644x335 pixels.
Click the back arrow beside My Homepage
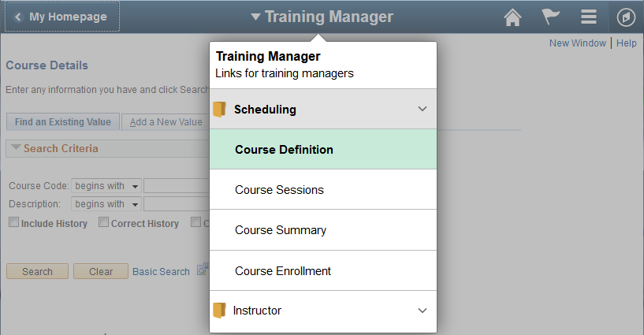[x=18, y=17]
